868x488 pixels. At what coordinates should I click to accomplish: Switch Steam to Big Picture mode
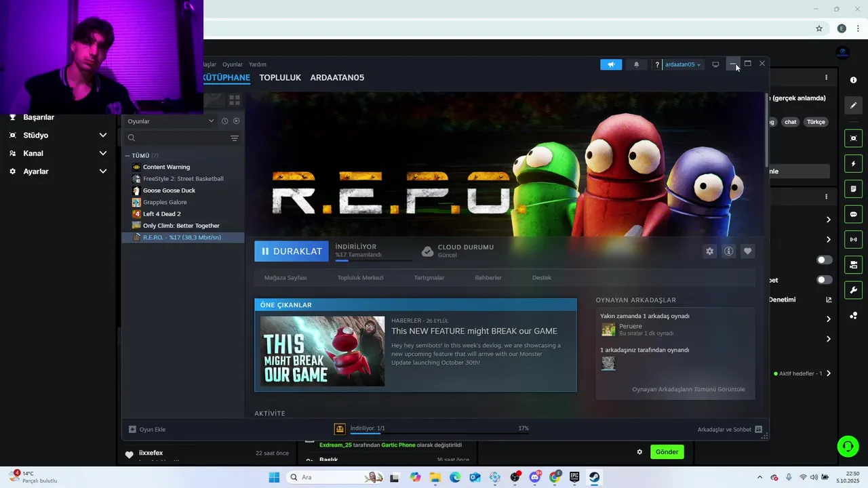click(715, 64)
